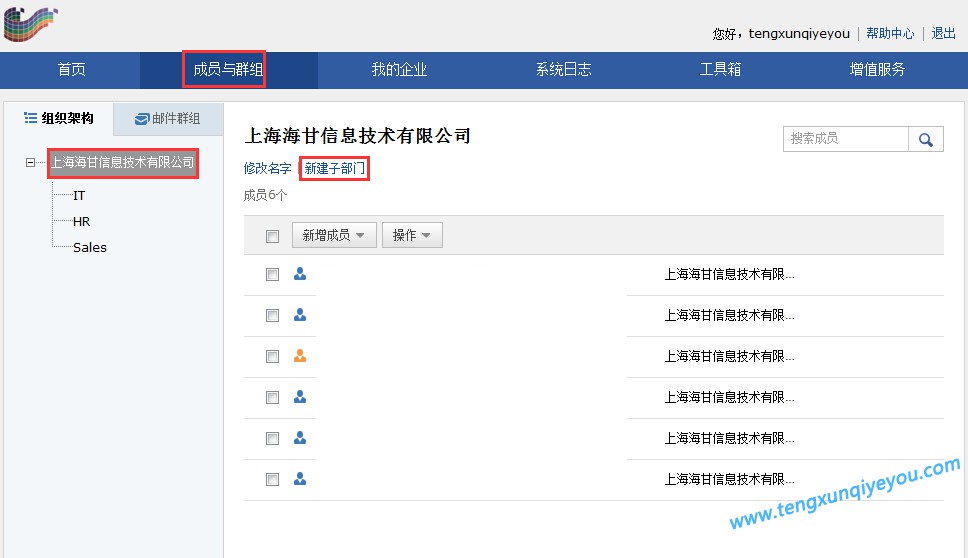The height and width of the screenshot is (558, 968).
Task: Switch to the 邮件群组 tab
Action: click(168, 119)
